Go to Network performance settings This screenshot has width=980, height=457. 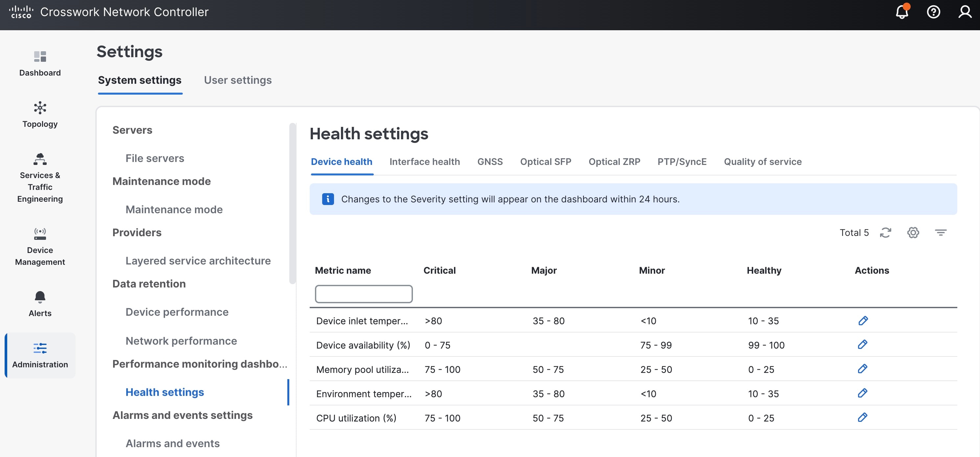181,341
